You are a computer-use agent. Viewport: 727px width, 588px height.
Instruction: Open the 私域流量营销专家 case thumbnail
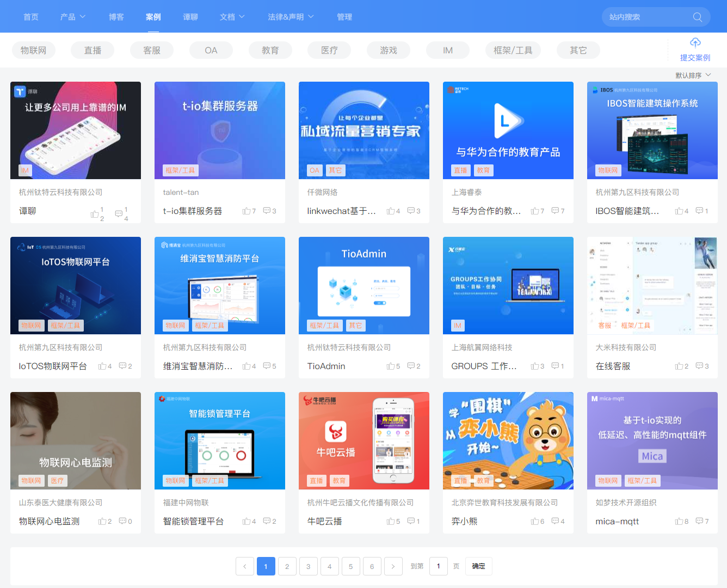(x=364, y=130)
